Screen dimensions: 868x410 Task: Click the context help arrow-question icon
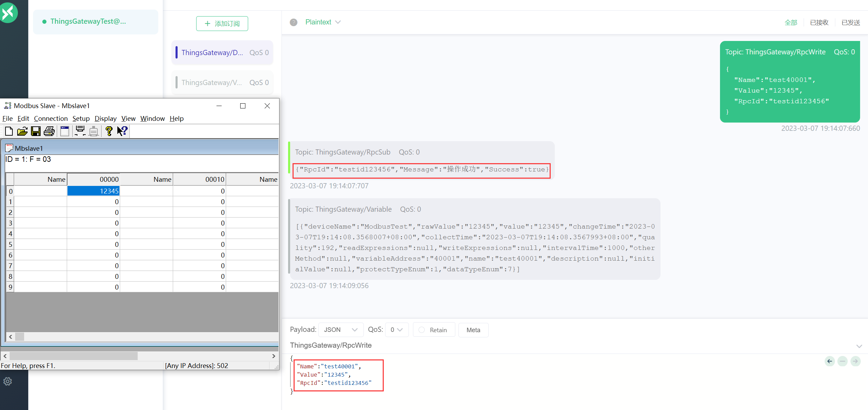pos(122,131)
